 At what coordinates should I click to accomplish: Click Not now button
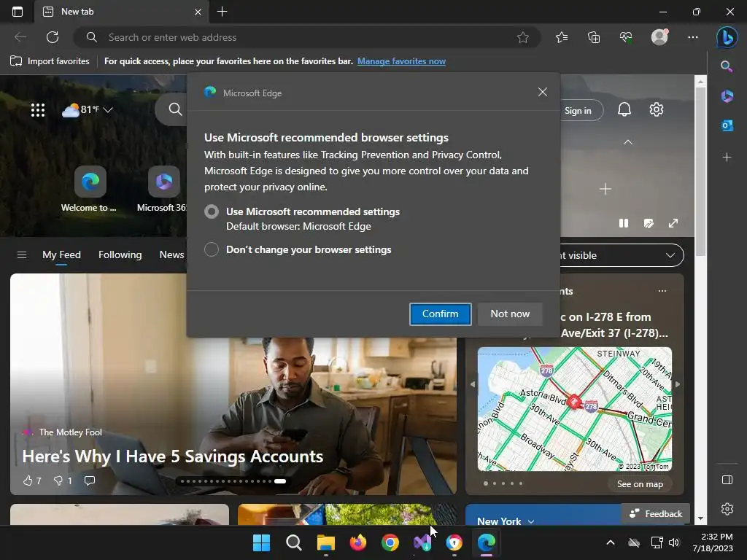coord(510,314)
